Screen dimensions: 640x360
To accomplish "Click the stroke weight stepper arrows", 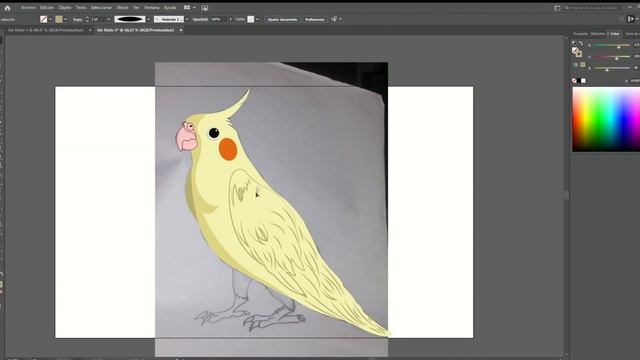I will 87,19.
